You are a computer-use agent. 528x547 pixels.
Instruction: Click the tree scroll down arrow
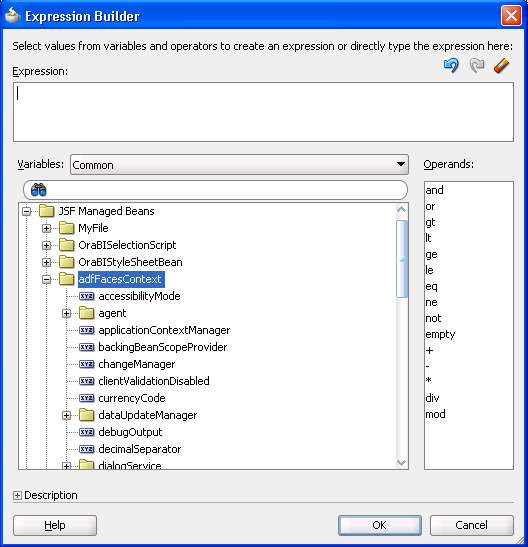tap(402, 463)
